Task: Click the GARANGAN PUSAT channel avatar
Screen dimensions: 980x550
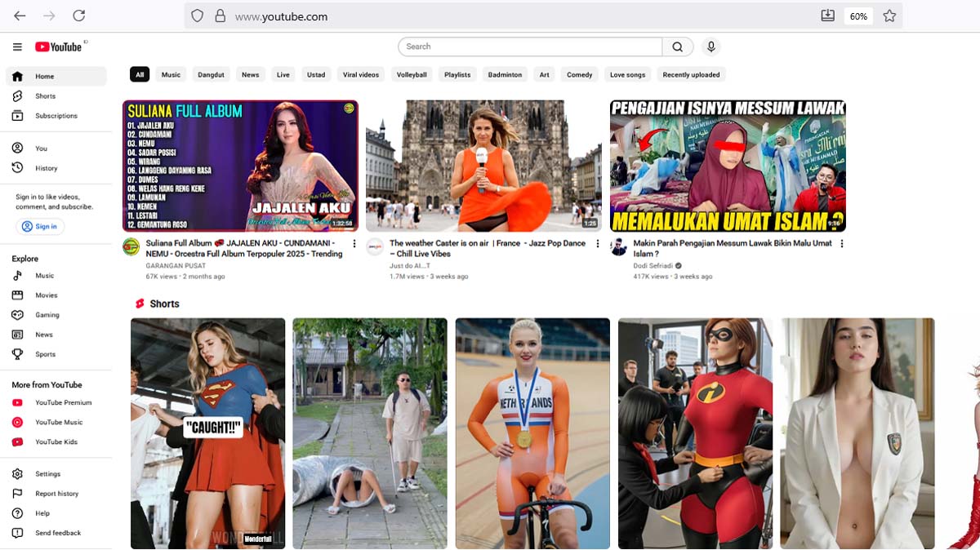Action: click(x=131, y=246)
